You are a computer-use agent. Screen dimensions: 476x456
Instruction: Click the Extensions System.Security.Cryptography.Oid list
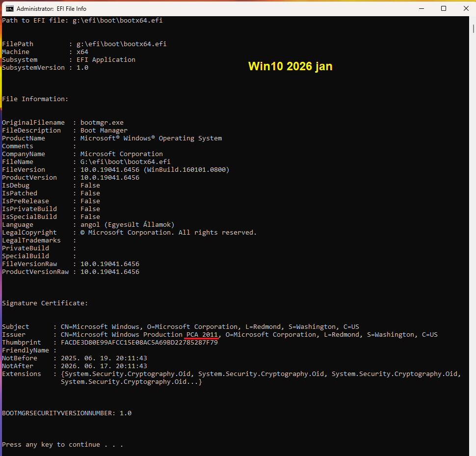[261, 378]
